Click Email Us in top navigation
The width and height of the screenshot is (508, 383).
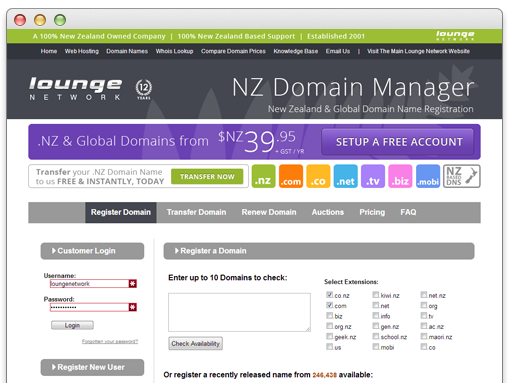click(338, 51)
